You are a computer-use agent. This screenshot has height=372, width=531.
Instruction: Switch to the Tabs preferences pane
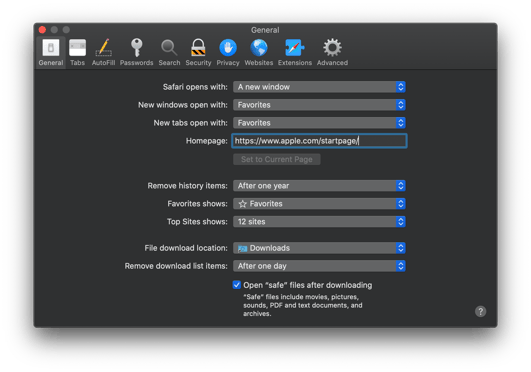click(77, 53)
